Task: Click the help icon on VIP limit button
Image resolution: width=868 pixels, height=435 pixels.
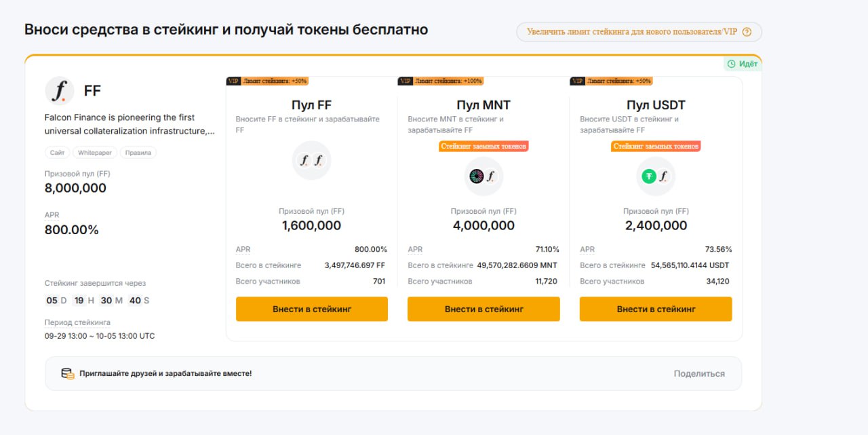Action: [747, 32]
